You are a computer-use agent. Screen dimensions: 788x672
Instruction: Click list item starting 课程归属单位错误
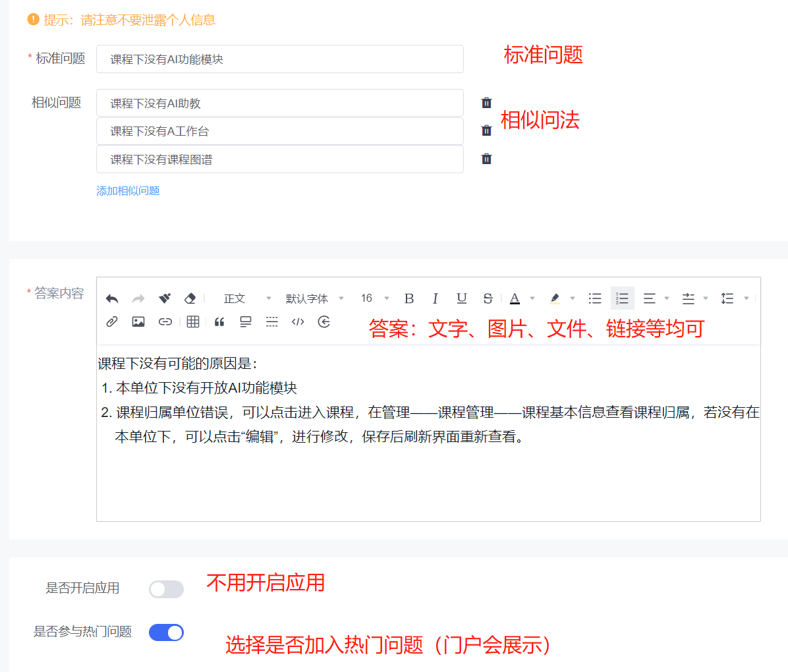[x=437, y=425]
